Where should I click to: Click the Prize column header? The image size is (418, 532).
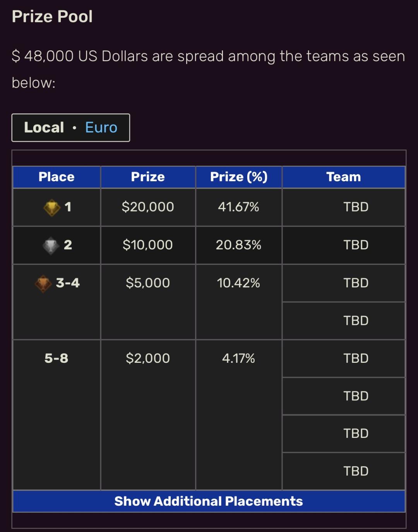tap(148, 177)
